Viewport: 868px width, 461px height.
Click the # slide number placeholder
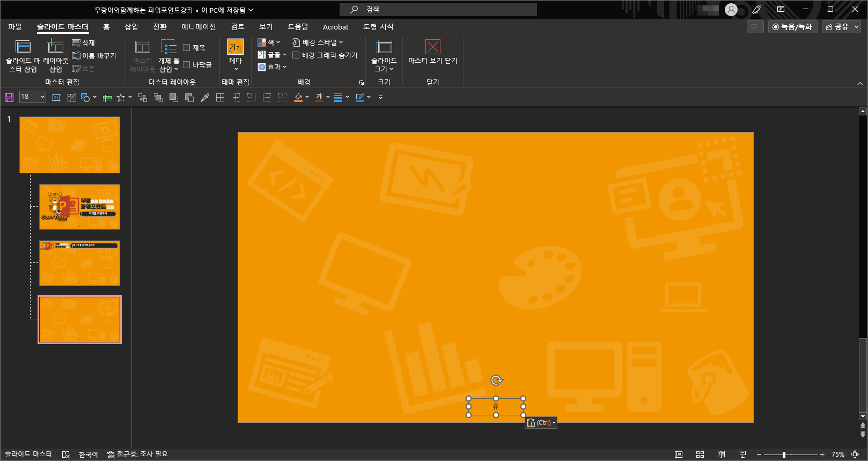point(496,407)
